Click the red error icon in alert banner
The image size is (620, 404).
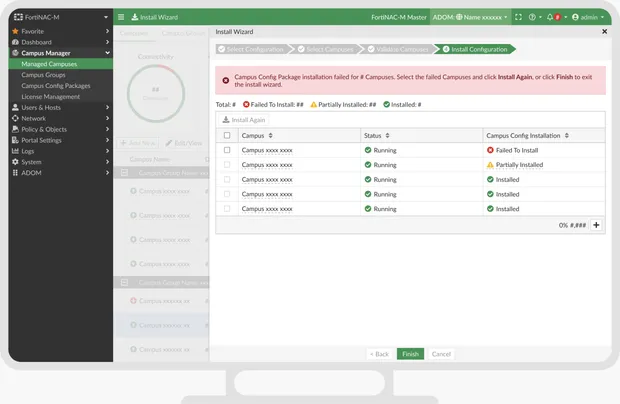[x=225, y=80]
